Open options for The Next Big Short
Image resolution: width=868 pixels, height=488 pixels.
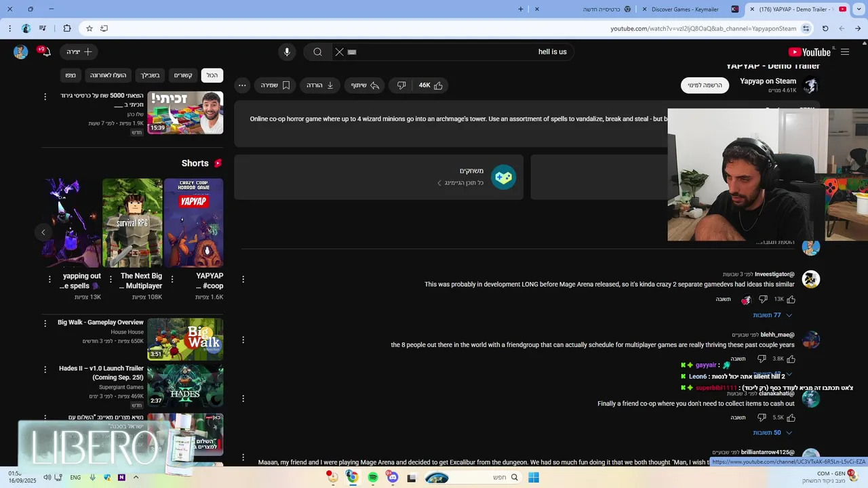pos(111,279)
